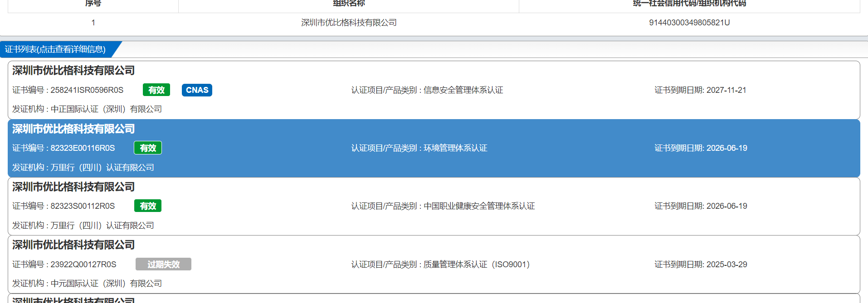This screenshot has width=868, height=303.
Task: Click expiry date 2025-03-29
Action: tap(727, 265)
